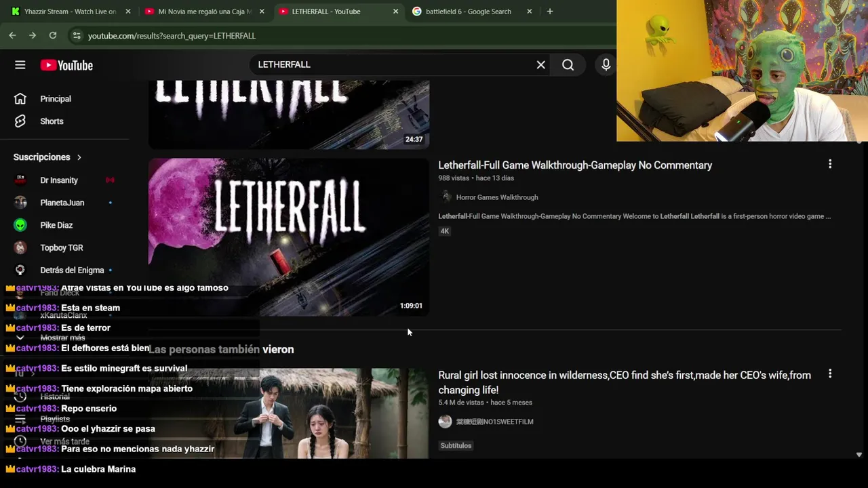Click NO1SWEETFILM channel avatar
This screenshot has width=868, height=488.
[x=446, y=422]
